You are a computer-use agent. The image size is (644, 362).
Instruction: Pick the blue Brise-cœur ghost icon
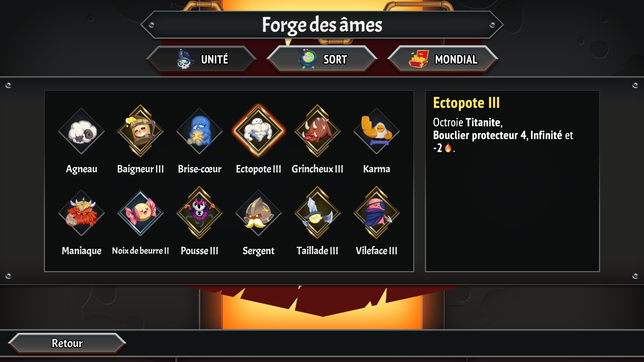point(200,131)
